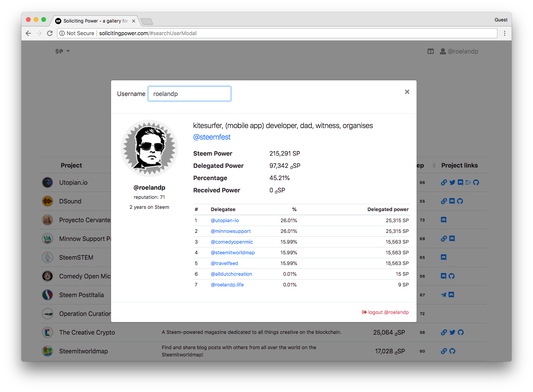This screenshot has height=392, width=533.
Task: Select the 45.21% Percentage value
Action: point(280,178)
